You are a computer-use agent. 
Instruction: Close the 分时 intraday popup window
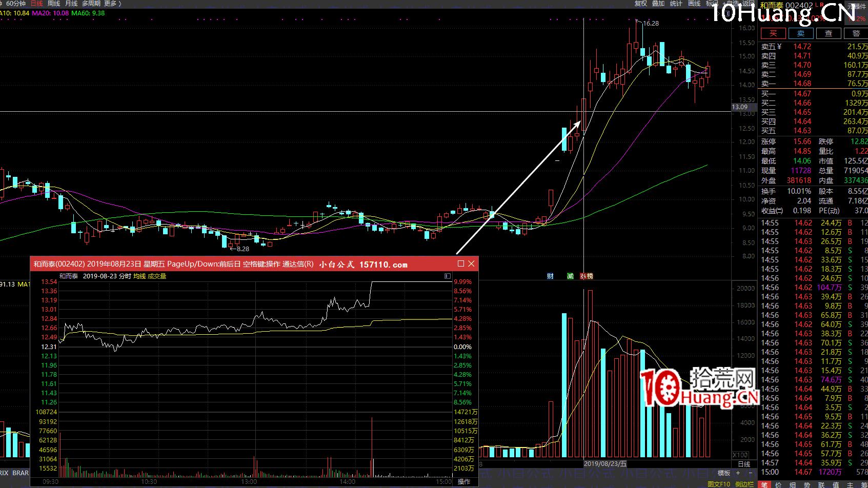point(472,263)
